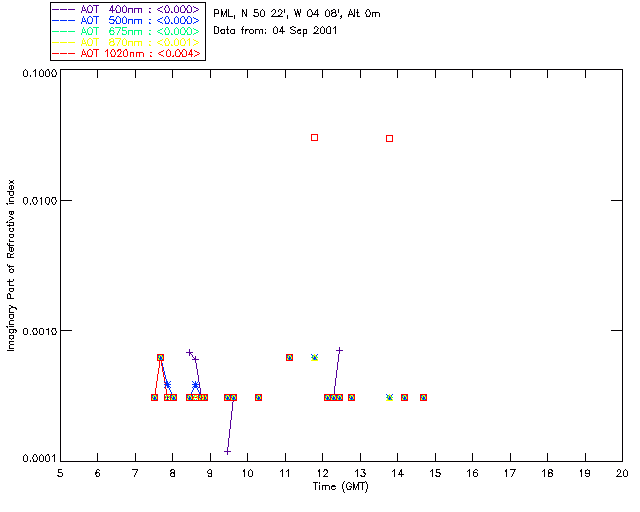Click the rightmost data marker near 14.7
Image resolution: width=640 pixels, height=512 pixels.
coord(424,397)
